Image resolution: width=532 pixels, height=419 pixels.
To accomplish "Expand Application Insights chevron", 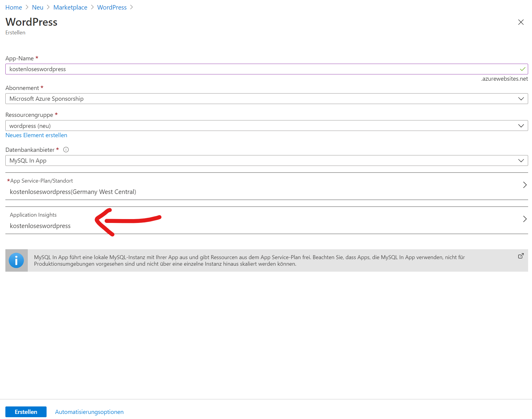I will pyautogui.click(x=525, y=219).
